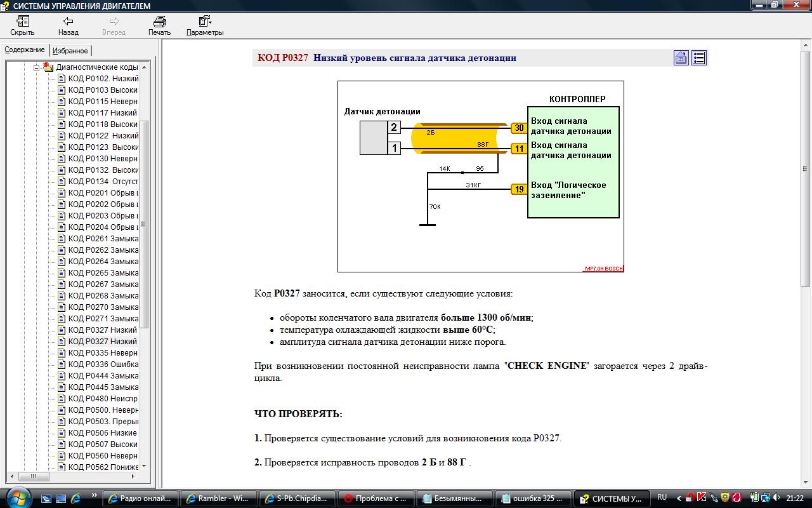This screenshot has width=812, height=508.
Task: Click the page icon beside КОД P0102
Action: click(x=62, y=79)
